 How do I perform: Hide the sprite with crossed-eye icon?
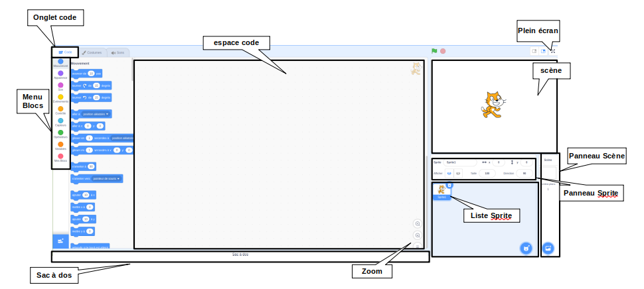(x=457, y=173)
